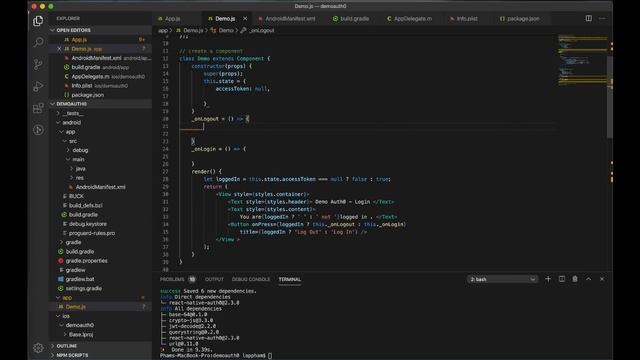Open the Manage gear icon
This screenshot has width=640, height=360.
tap(38, 348)
